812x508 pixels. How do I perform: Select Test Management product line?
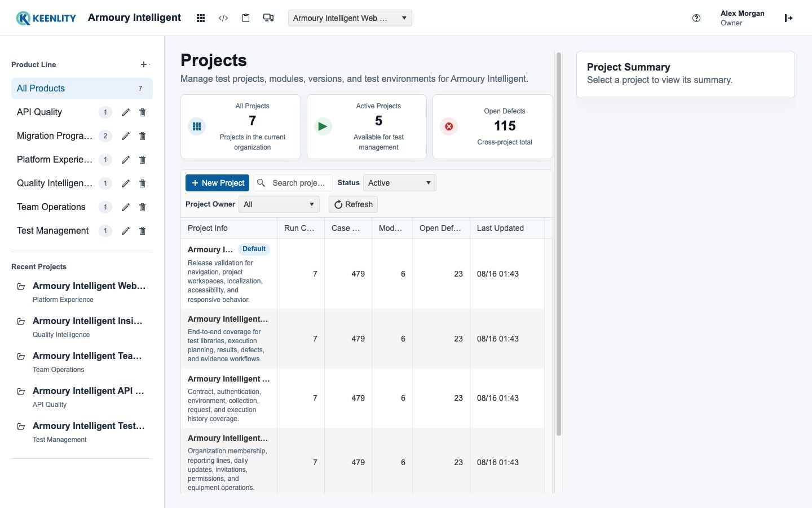(53, 231)
